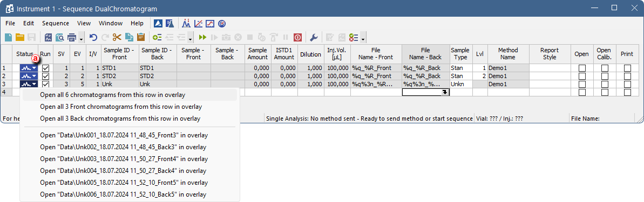
Task: Click the Dilution column header
Action: (310, 54)
